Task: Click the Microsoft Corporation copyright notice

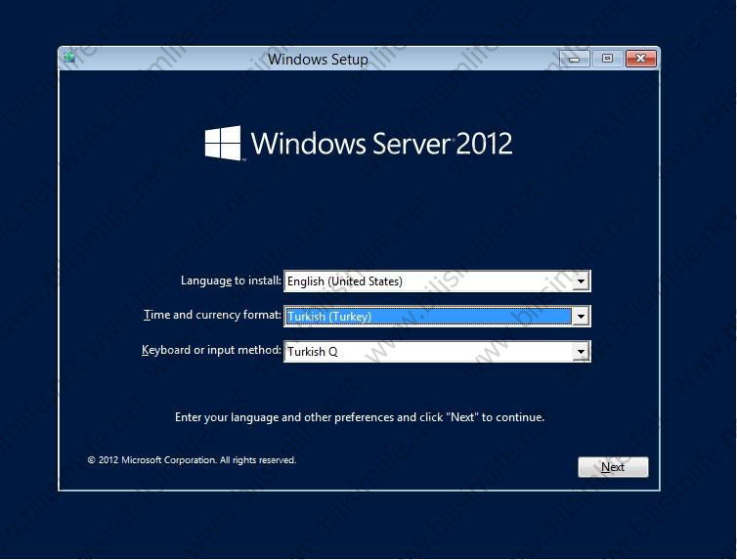Action: click(192, 460)
